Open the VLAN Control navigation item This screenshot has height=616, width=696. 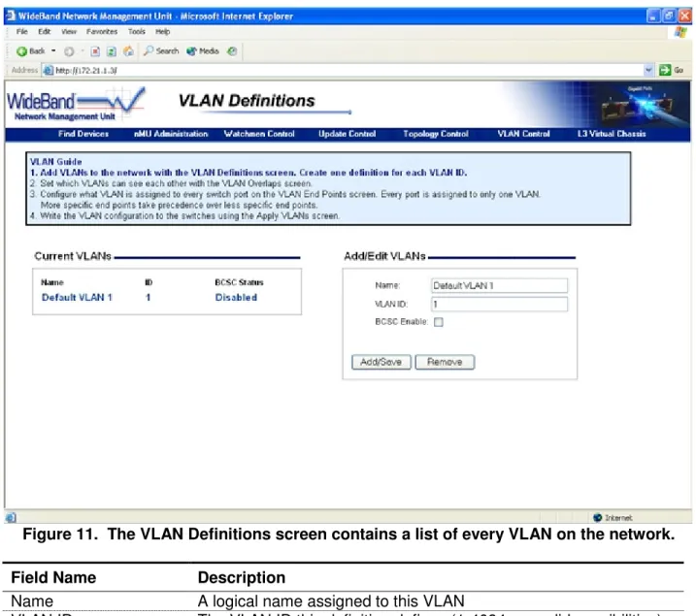[x=523, y=134]
